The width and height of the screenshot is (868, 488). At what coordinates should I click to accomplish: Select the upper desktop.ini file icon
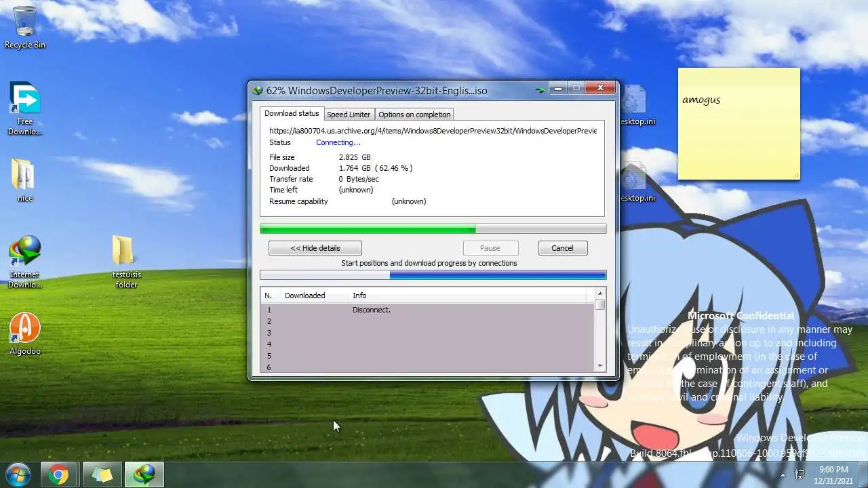[637, 105]
